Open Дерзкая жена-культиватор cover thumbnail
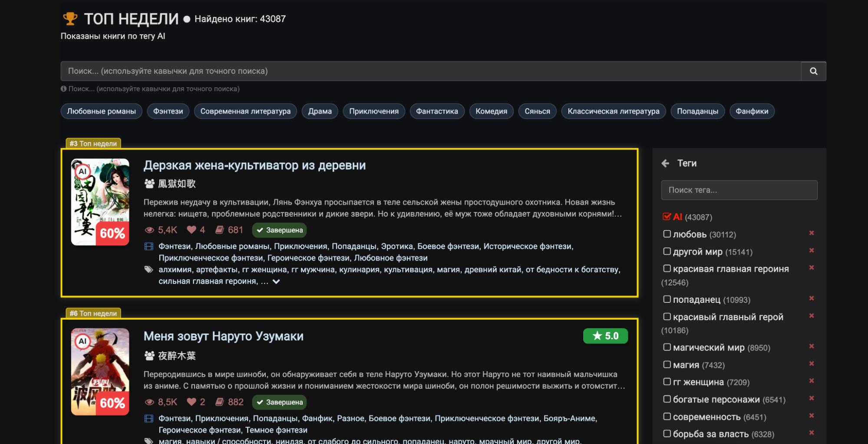 tap(100, 202)
